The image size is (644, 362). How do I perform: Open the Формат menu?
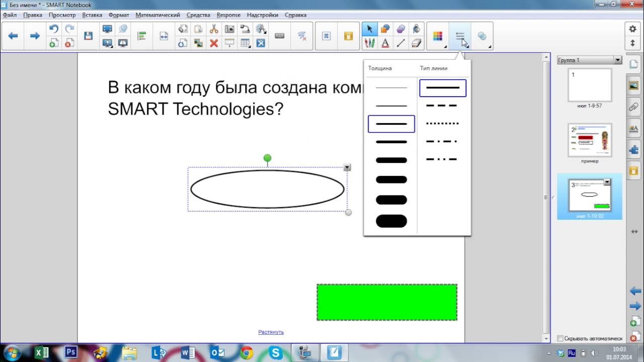coord(119,15)
